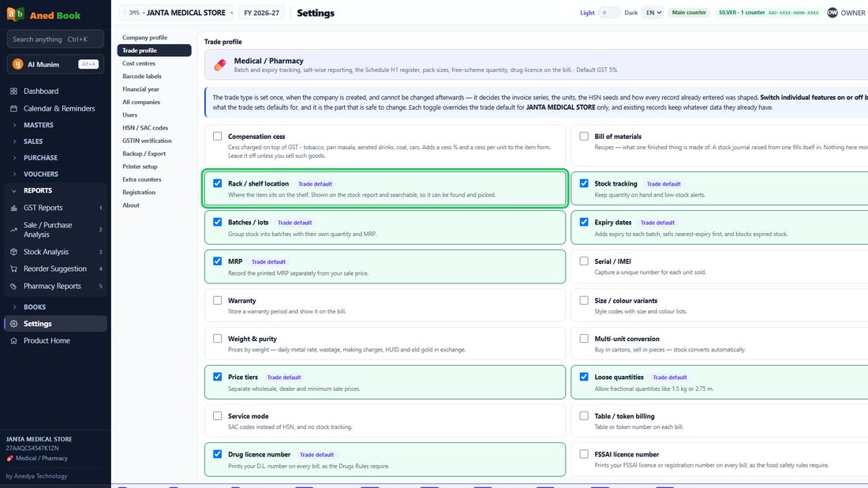868x488 pixels.
Task: Click Product Home house icon
Action: (x=14, y=341)
